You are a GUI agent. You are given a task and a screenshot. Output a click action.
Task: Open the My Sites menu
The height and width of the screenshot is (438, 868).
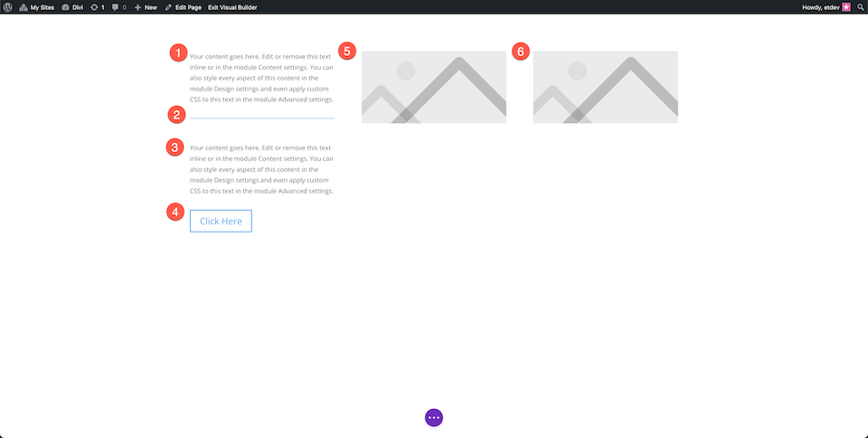[36, 7]
